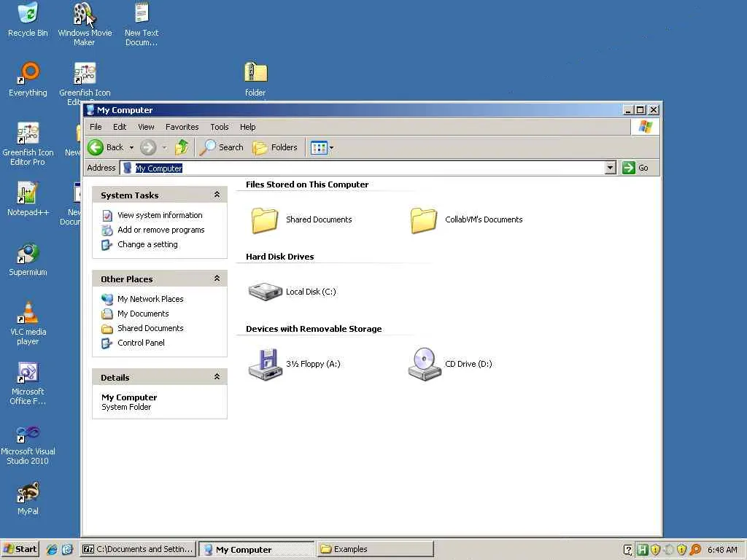Open Shared Documents in Other Places

tap(150, 328)
